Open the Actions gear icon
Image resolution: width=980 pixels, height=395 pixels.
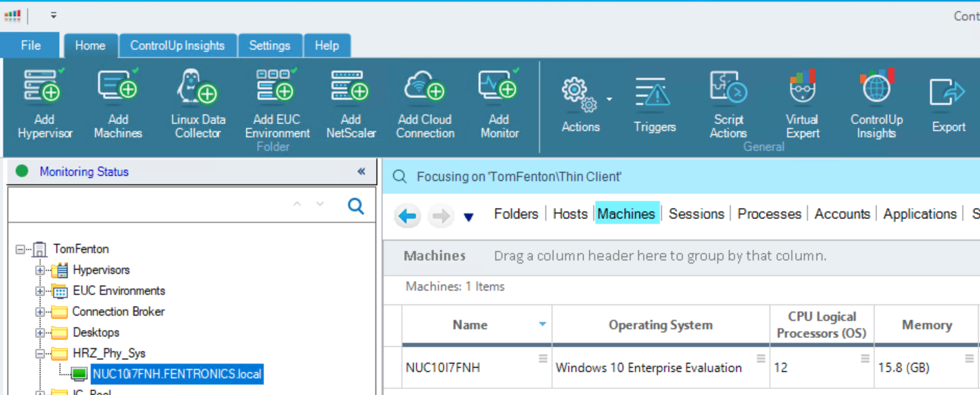click(x=578, y=95)
